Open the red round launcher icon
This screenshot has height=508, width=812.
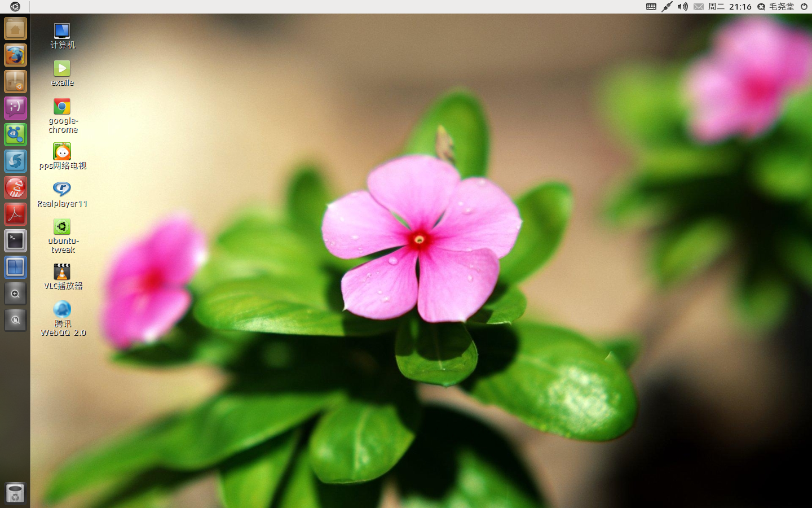[15, 188]
